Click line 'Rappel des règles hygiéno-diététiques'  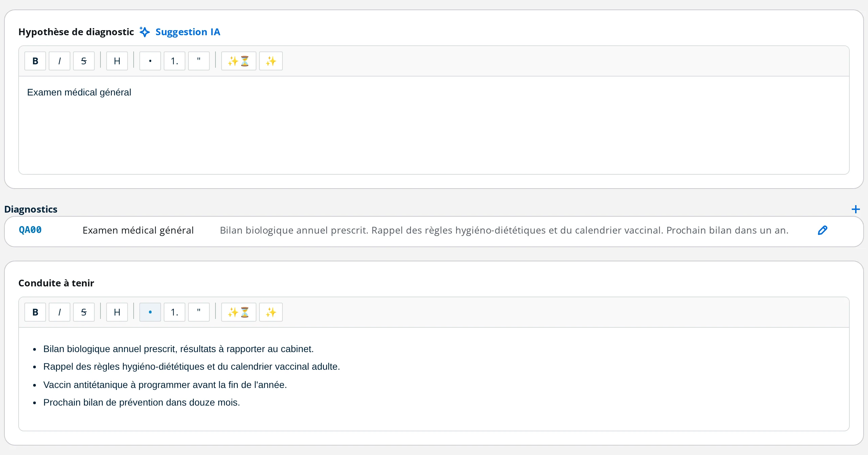[191, 367]
